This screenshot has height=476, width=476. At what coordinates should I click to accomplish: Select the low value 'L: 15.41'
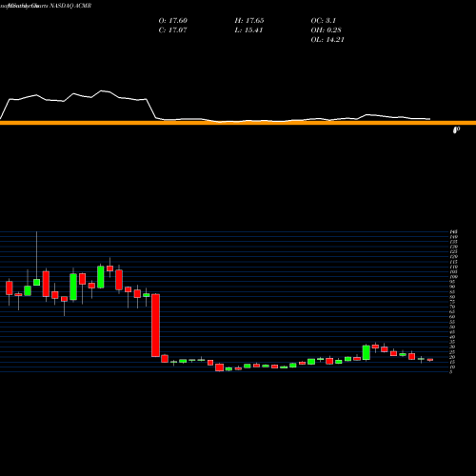[x=248, y=30]
